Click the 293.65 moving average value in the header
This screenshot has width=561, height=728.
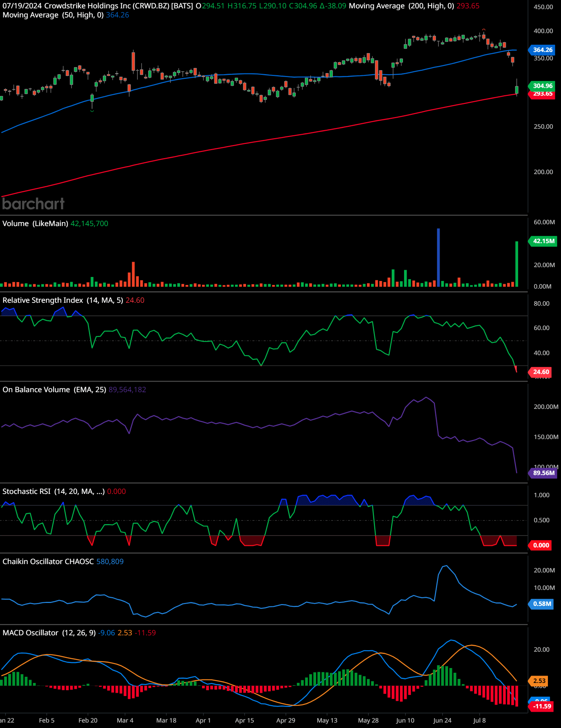[468, 6]
